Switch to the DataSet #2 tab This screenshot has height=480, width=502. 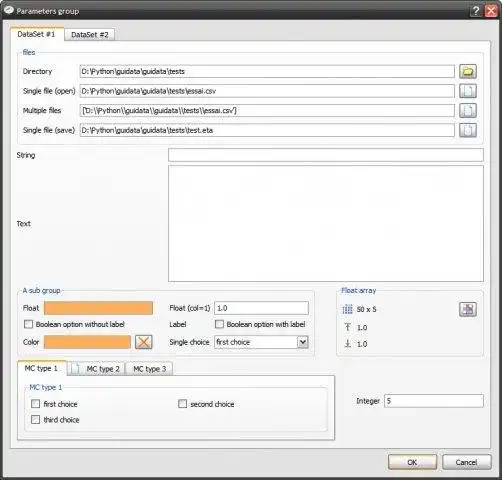pos(90,35)
